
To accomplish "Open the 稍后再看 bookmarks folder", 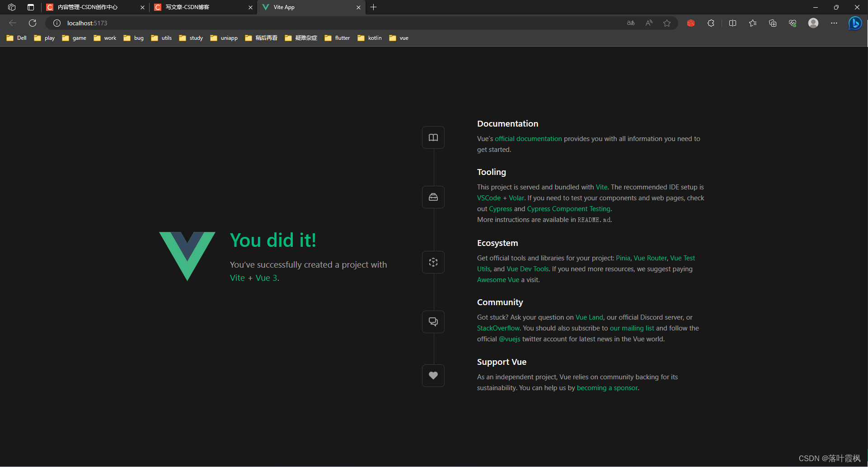I will pos(261,38).
